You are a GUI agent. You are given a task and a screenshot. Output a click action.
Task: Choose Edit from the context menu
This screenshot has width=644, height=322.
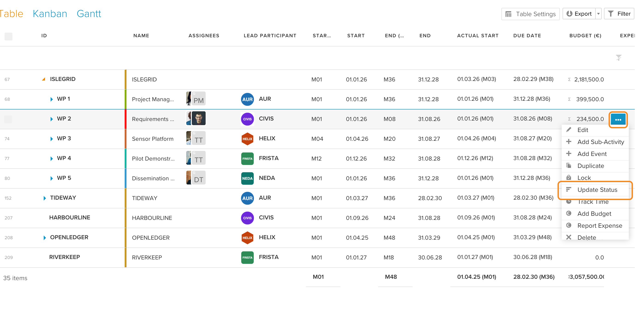pos(595,130)
